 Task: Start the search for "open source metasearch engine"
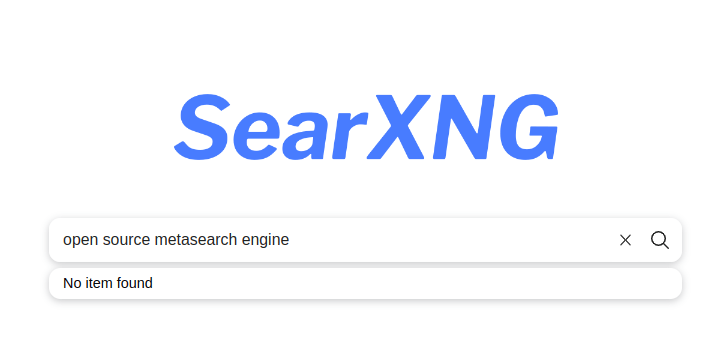click(x=659, y=240)
